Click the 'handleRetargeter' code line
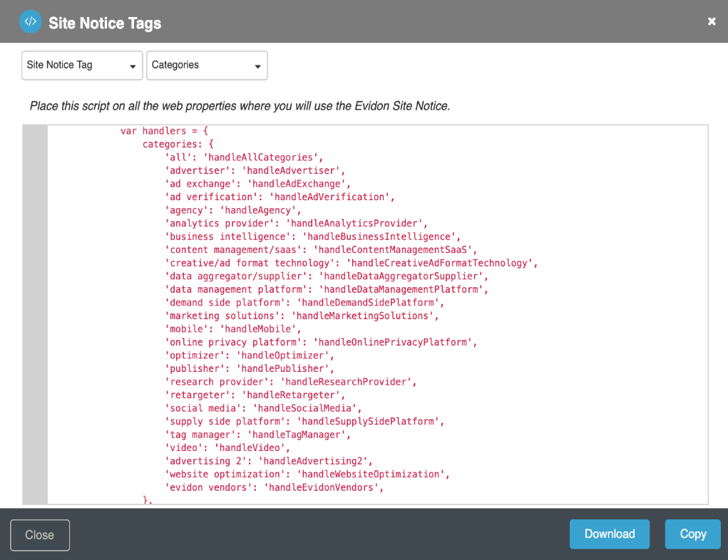The width and height of the screenshot is (728, 560). (x=255, y=395)
